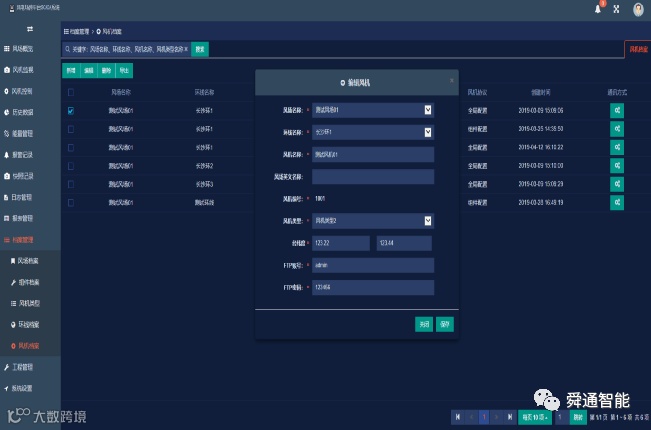Click the 编辑 edit button
This screenshot has height=430, width=651.
(x=88, y=71)
